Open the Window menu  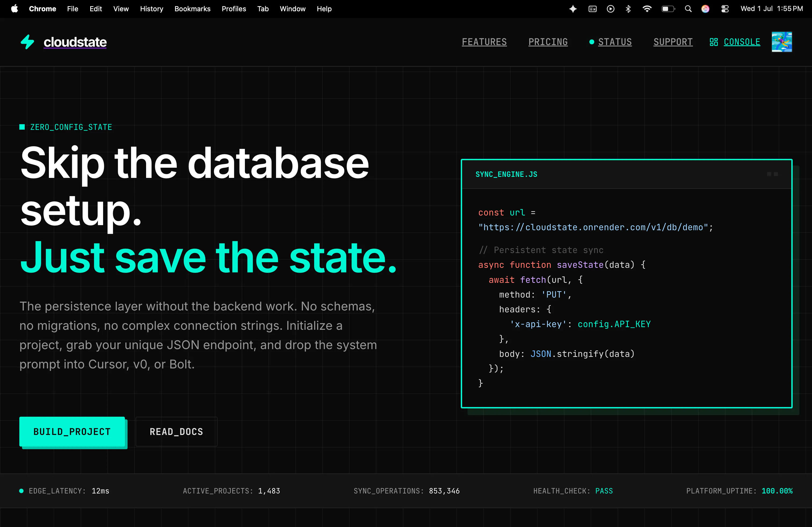click(293, 9)
